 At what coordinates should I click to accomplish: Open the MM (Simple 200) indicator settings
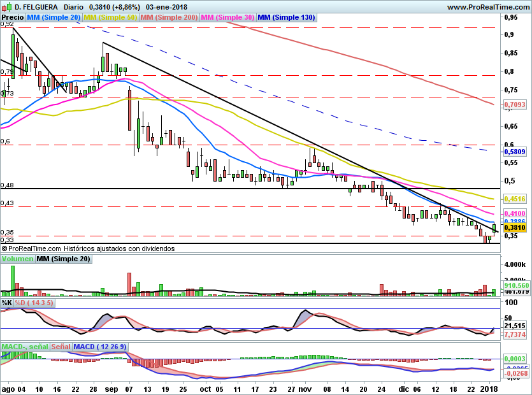coord(169,18)
